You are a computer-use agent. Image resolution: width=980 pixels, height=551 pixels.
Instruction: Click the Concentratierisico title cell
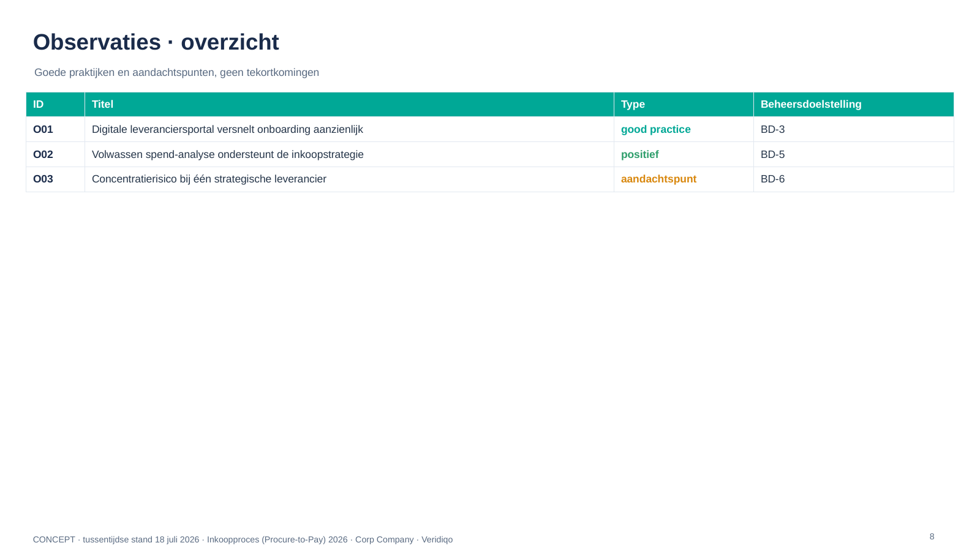349,179
